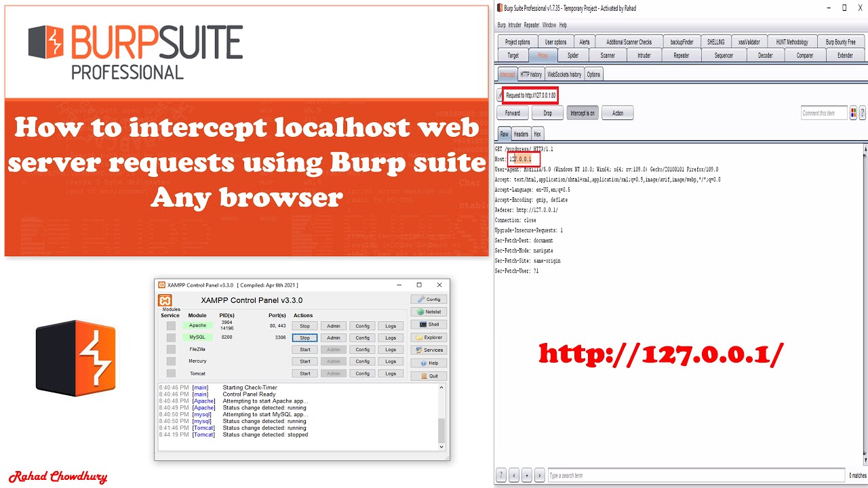Switch to the Extender tab
Viewport: 868px width, 488px height.
[845, 56]
